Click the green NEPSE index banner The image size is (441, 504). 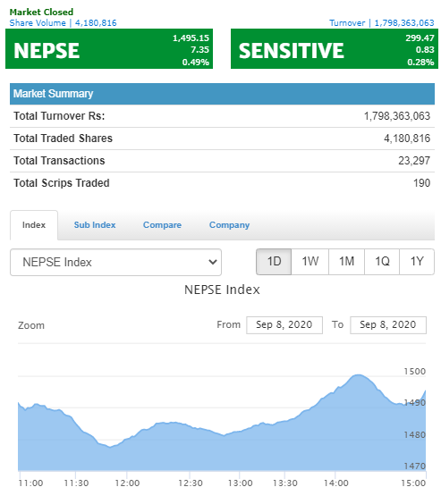pos(109,49)
